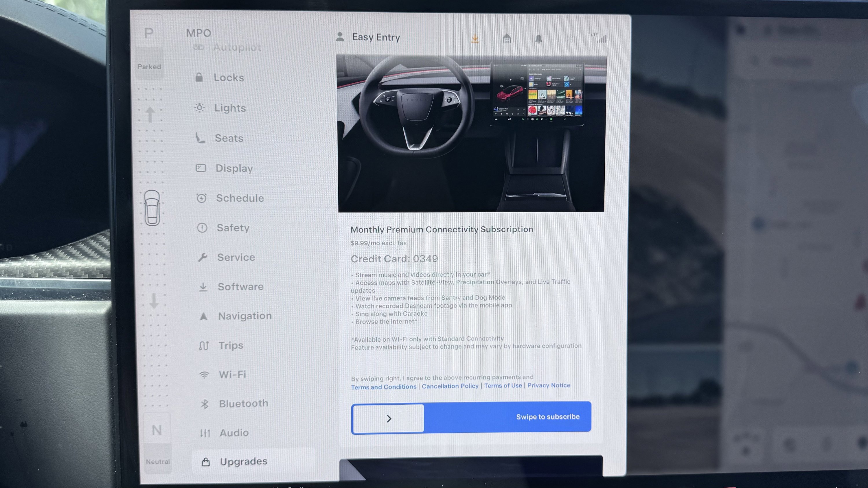Tap "View live camera feeds from Sentry and Dog Mode"

(x=430, y=298)
